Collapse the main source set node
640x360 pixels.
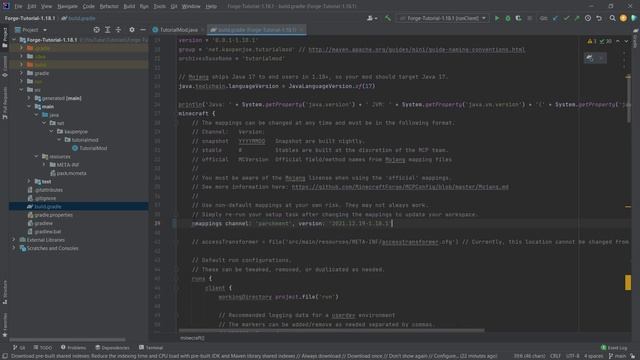[x=29, y=107]
